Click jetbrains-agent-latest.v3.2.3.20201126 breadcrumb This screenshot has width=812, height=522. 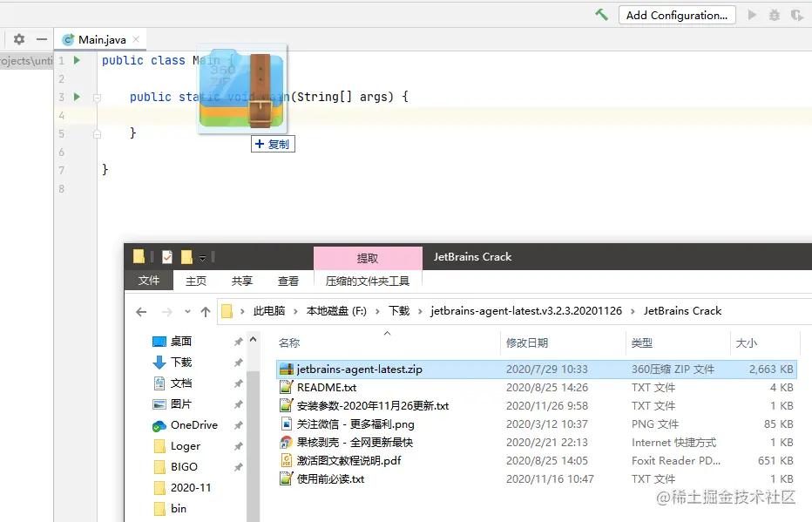[526, 311]
